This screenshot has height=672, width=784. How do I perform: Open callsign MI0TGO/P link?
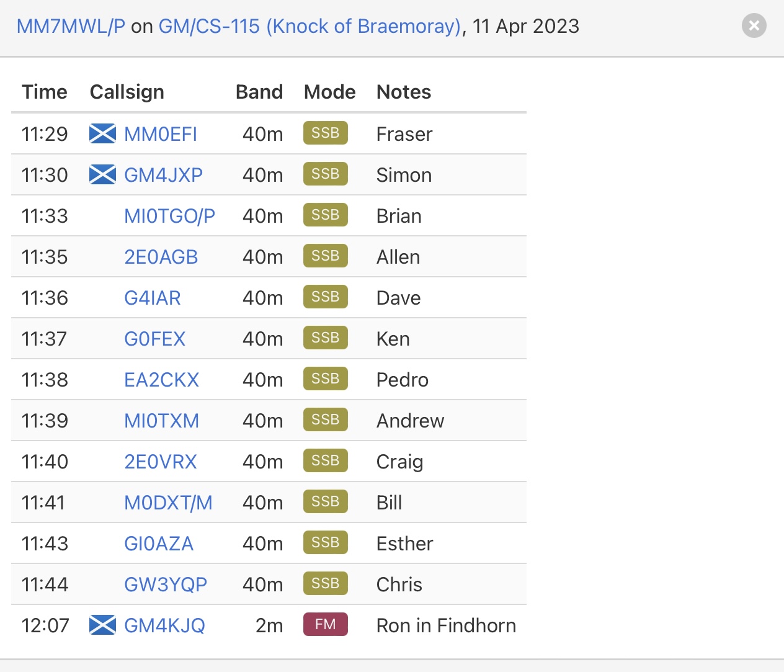click(x=169, y=216)
